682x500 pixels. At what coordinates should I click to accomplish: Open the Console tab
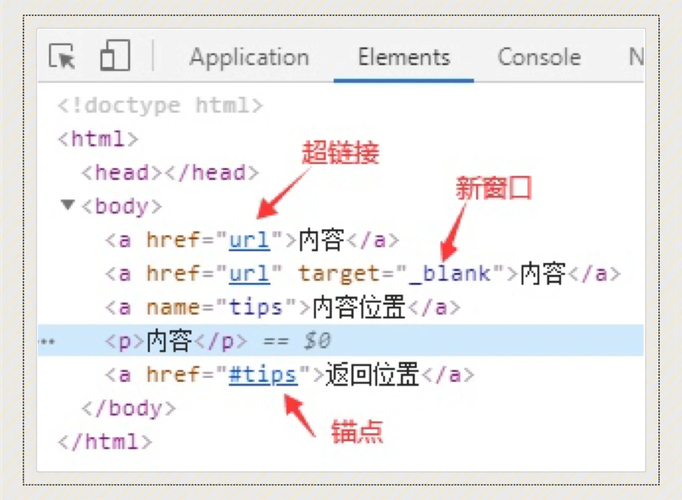tap(539, 58)
